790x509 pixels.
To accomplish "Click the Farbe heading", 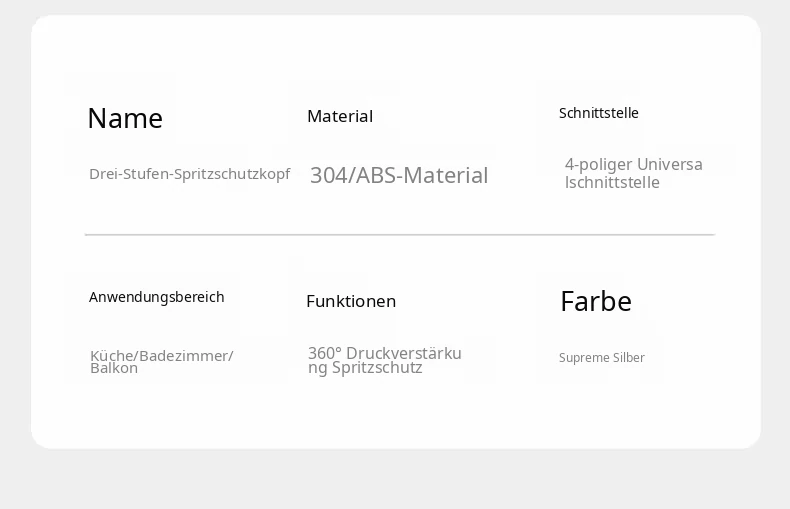I will pos(596,301).
